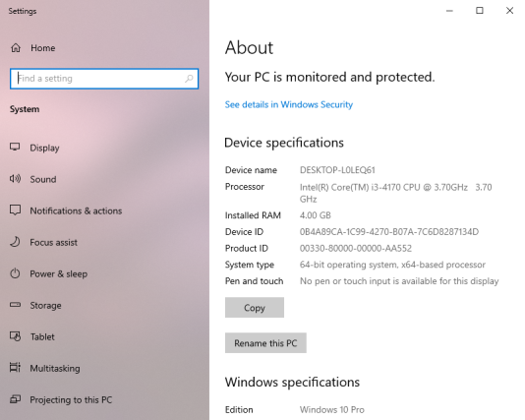Click the search magnifier in Find a setting
The width and height of the screenshot is (525, 420).
(x=189, y=79)
